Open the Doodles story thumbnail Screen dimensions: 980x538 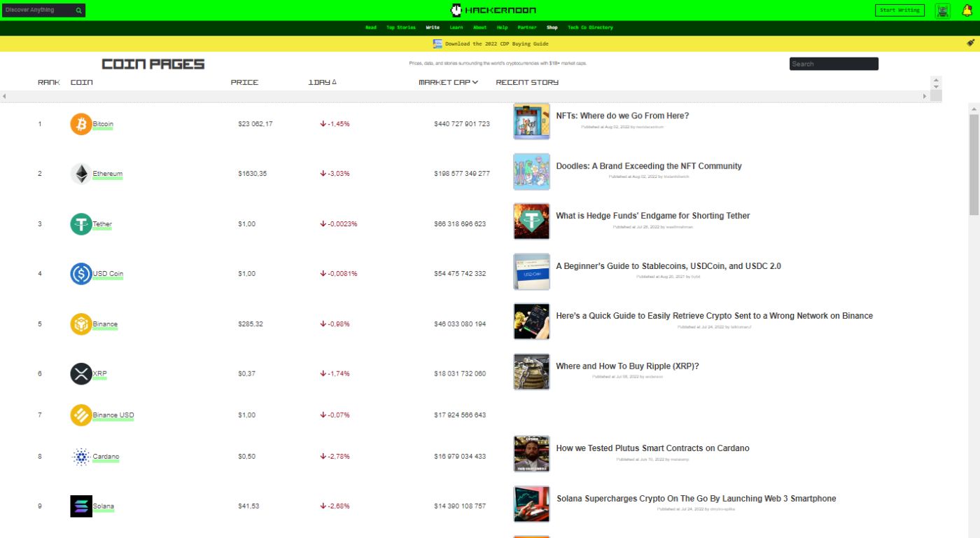531,172
